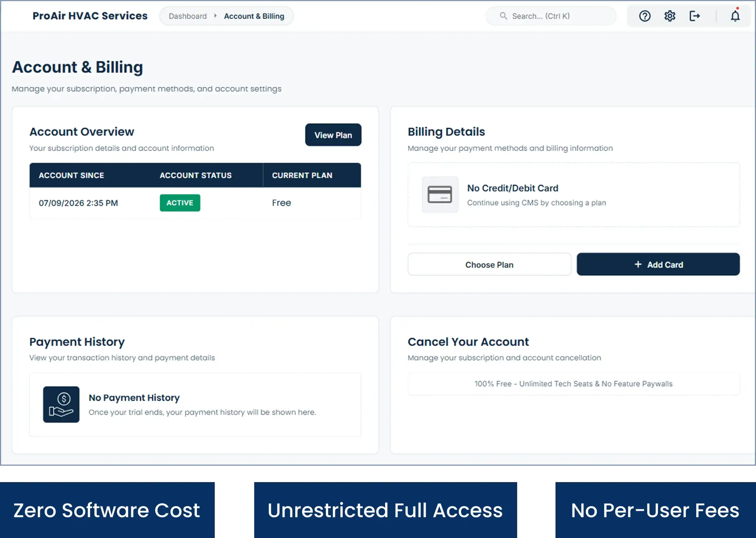Click the Free plan cell
Image resolution: width=756 pixels, height=538 pixels.
(281, 203)
